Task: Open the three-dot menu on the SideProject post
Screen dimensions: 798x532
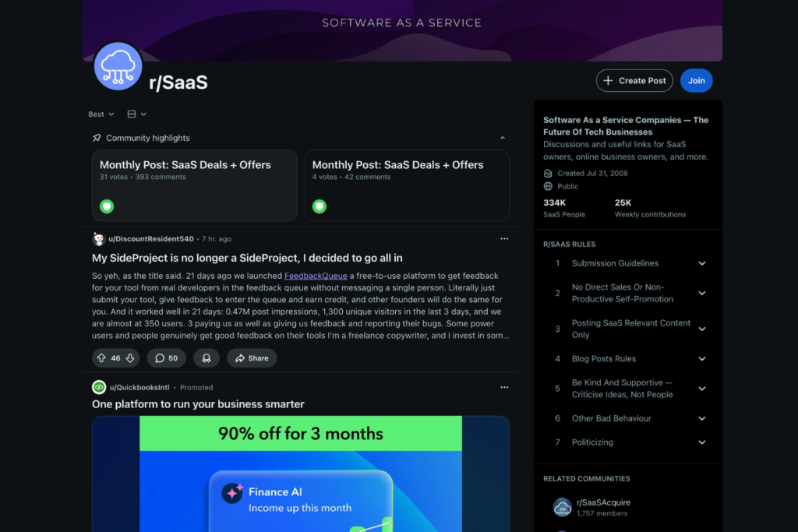Action: pyautogui.click(x=504, y=238)
